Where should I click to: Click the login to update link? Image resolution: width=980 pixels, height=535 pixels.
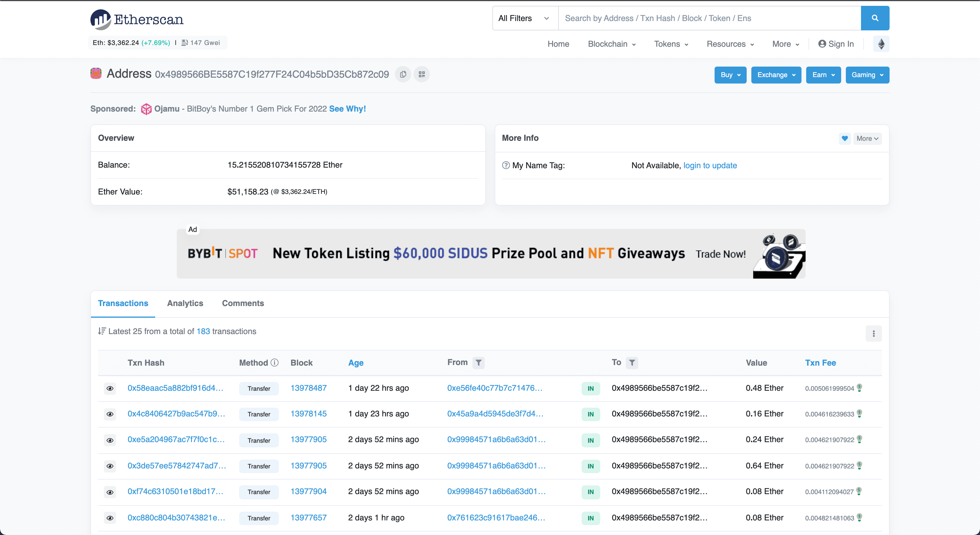[x=710, y=166]
